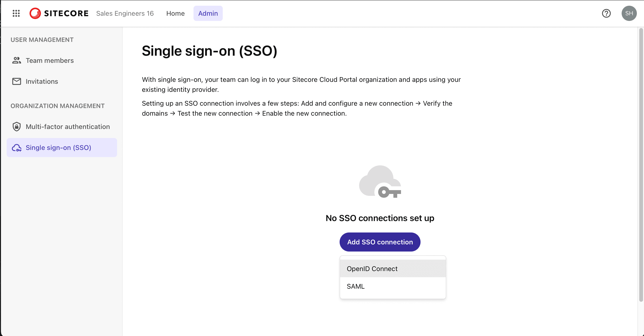Open the help question mark icon
Image resolution: width=644 pixels, height=336 pixels.
(606, 13)
